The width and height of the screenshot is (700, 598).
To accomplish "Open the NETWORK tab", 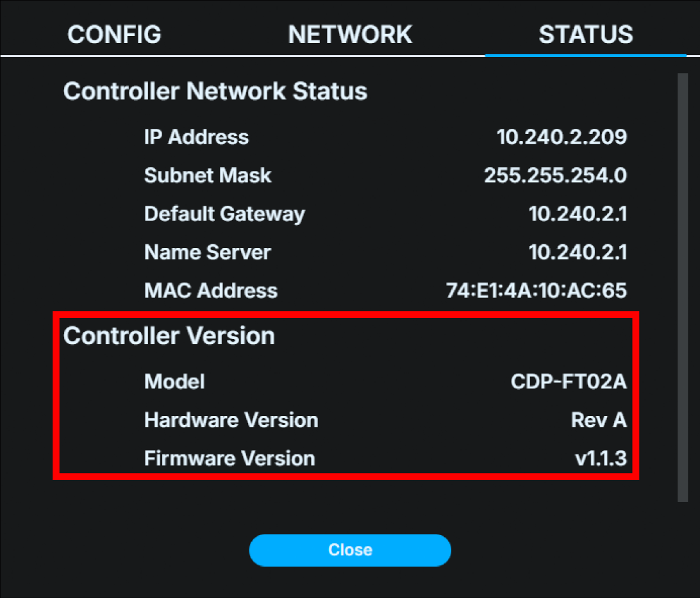I will click(350, 35).
